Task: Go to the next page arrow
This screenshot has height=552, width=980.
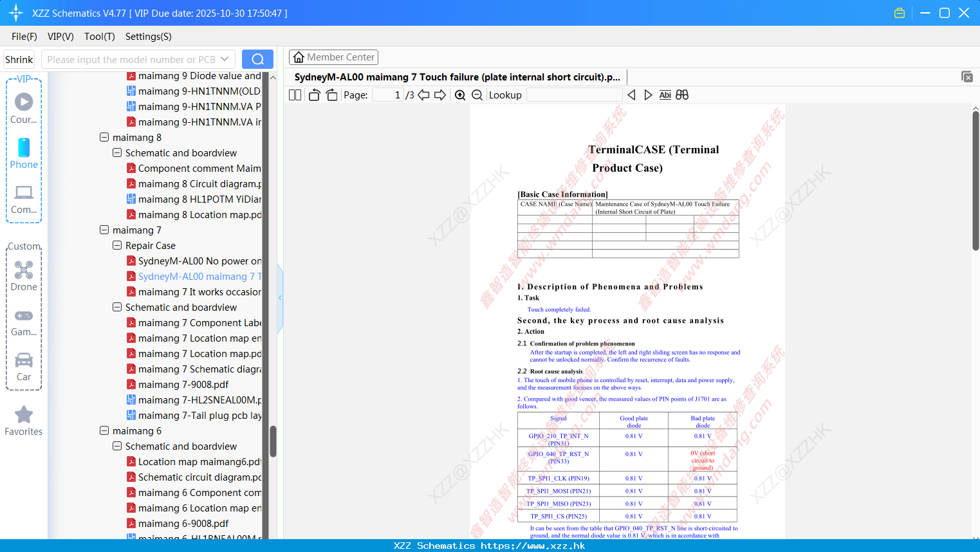Action: coord(440,95)
